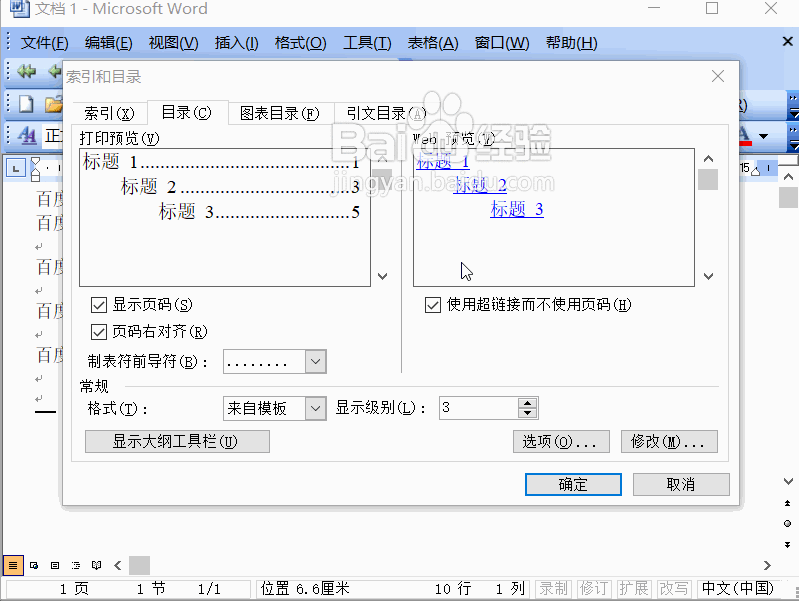Toggle 显示页码 checkbox
799x601 pixels.
coord(98,305)
